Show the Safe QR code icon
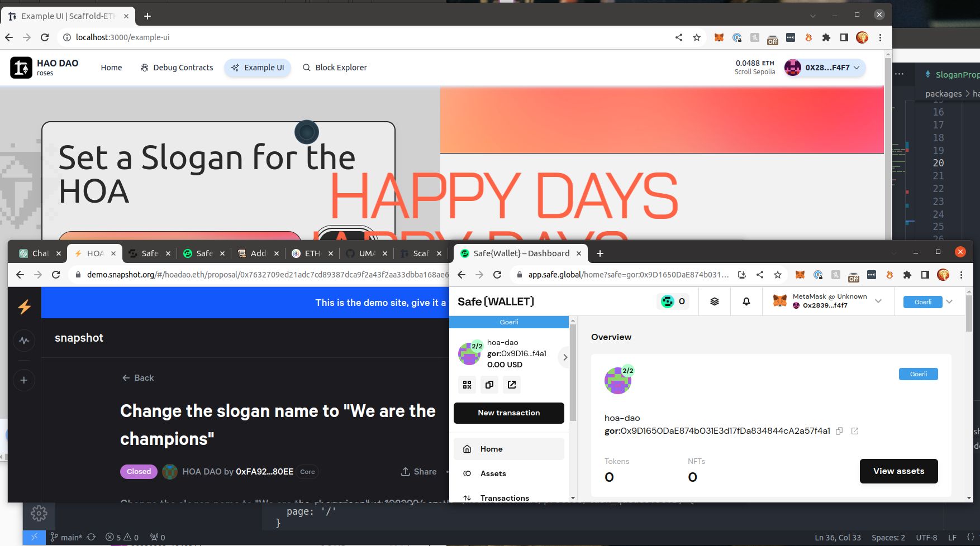Screen dimensions: 980x546 pyautogui.click(x=467, y=385)
